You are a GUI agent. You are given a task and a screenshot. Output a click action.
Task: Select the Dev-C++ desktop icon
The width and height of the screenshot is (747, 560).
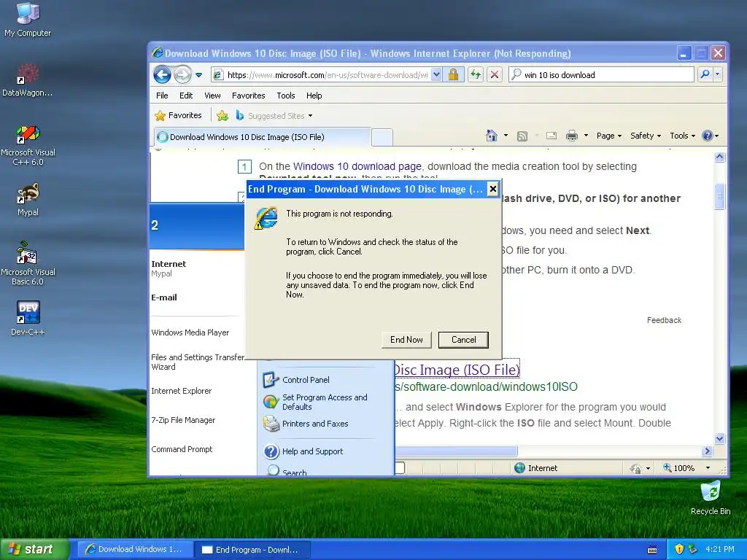[x=28, y=318]
